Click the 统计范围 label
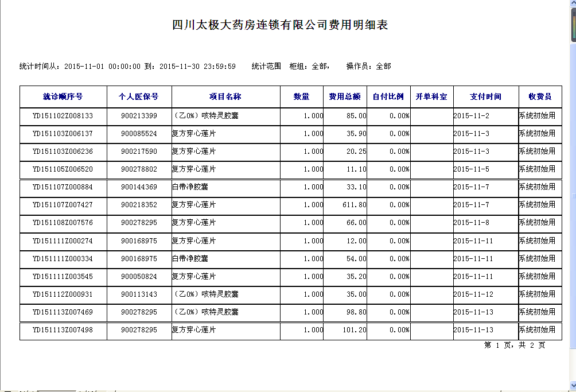The width and height of the screenshot is (576, 392). pyautogui.click(x=266, y=67)
